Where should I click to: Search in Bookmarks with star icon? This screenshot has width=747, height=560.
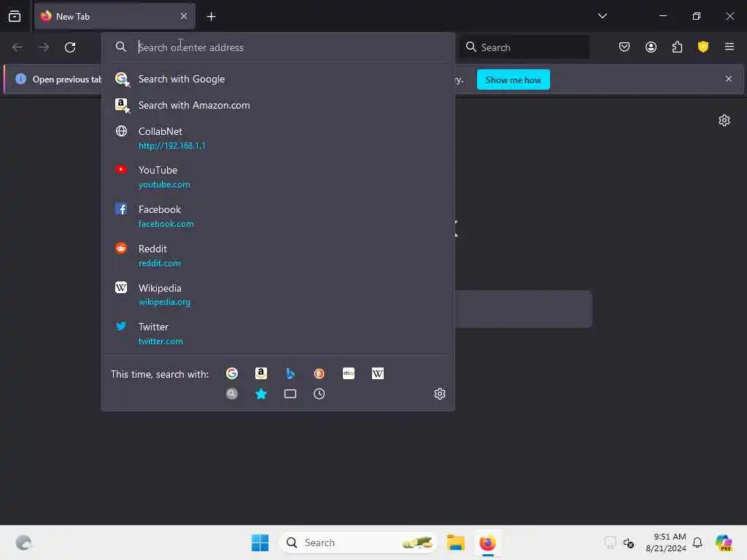(261, 394)
